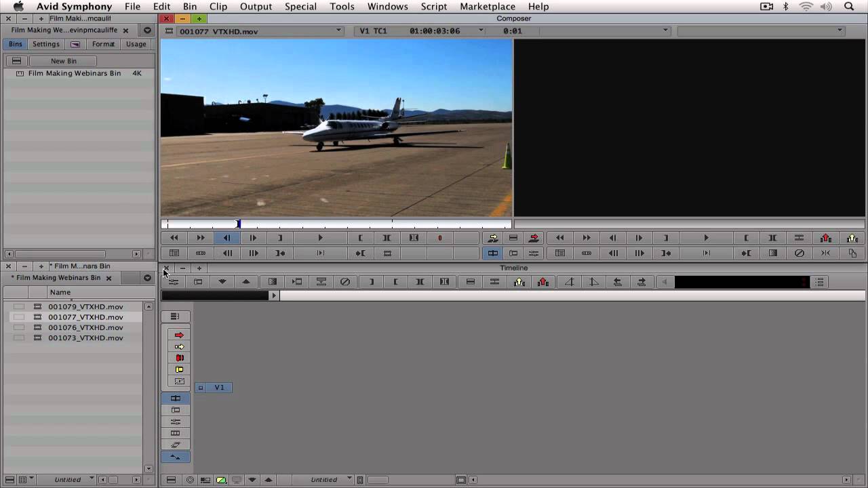Click the red Overwrite arrow button

tap(534, 238)
